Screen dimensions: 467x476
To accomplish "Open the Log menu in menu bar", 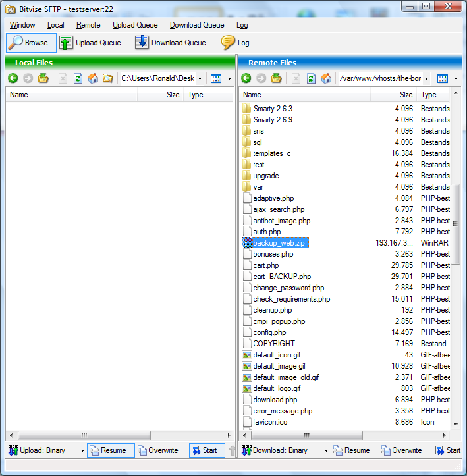I will click(242, 25).
